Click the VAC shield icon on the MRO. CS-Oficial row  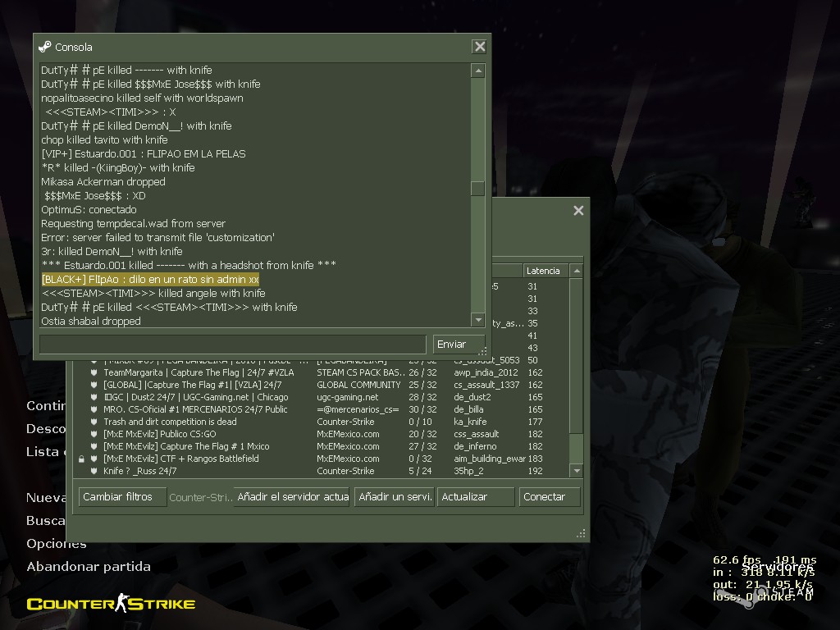(94, 409)
